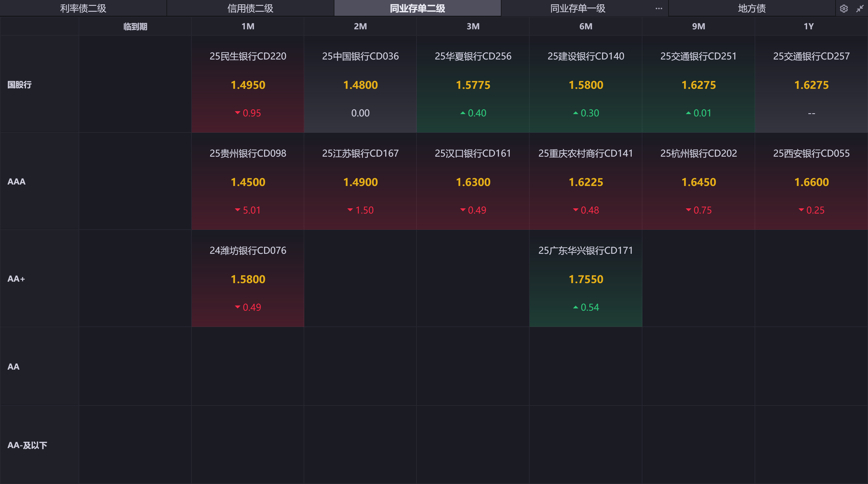Viewport: 868px width, 484px height.
Task: Select the 25华夏银行CD256 cell
Action: coord(473,84)
